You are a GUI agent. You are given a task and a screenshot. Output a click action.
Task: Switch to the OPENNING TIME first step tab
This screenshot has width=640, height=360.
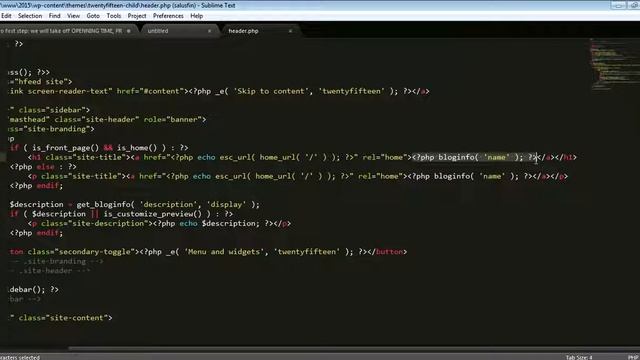(65, 31)
